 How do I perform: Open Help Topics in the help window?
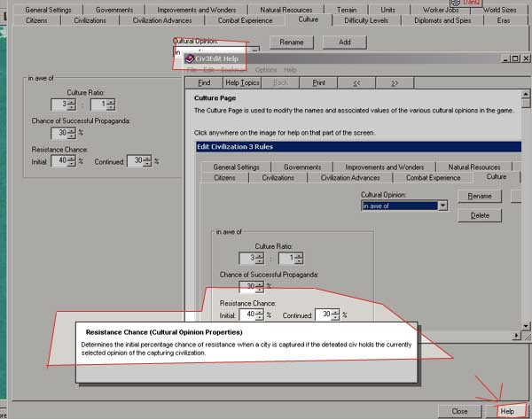pyautogui.click(x=242, y=82)
